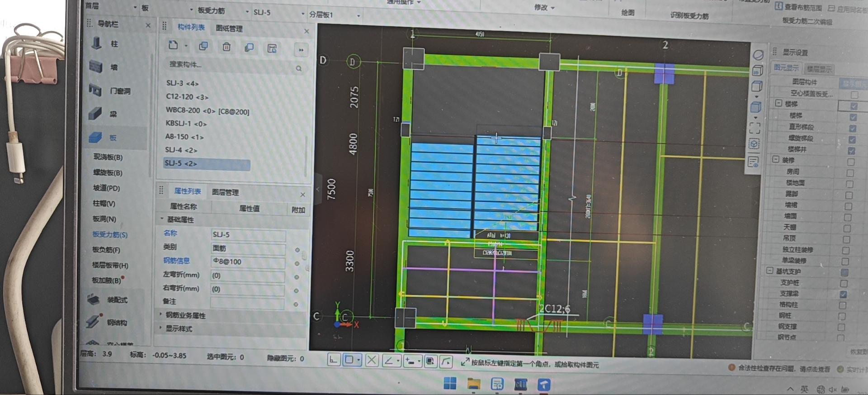Viewport: 868px width, 395px height.
Task: Toggle the 支撑梁 display checkbox
Action: [843, 295]
